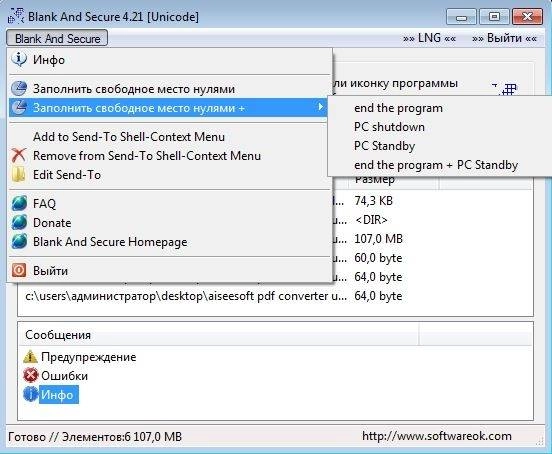Click the submenu arrow on the highlighted entry
The height and width of the screenshot is (454, 552).
(320, 107)
